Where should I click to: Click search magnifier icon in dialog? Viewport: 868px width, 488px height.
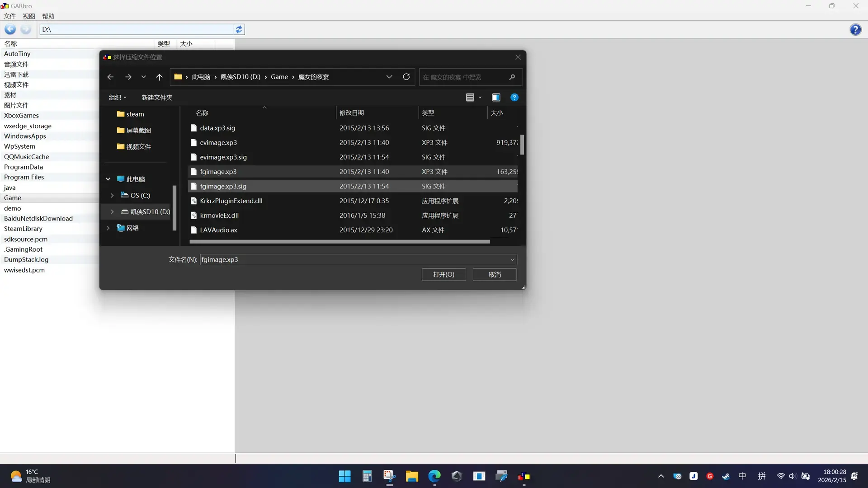[x=512, y=77]
